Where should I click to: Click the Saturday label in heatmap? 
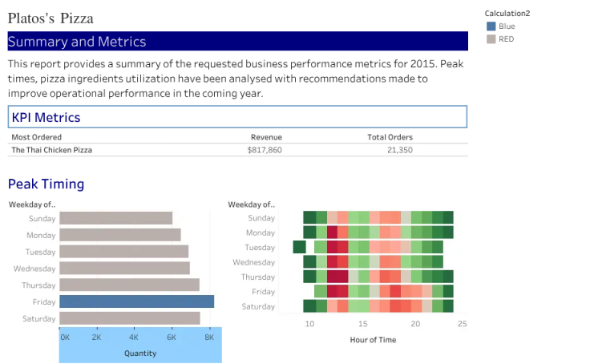(258, 306)
